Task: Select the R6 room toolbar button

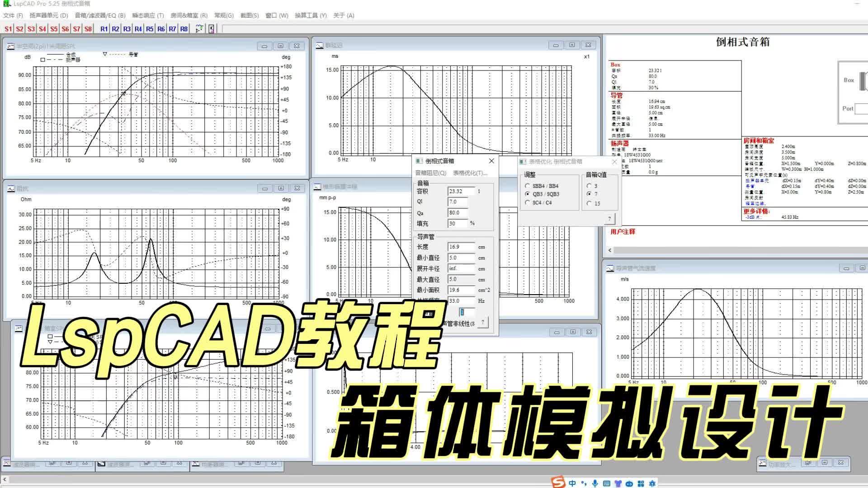Action: click(161, 29)
